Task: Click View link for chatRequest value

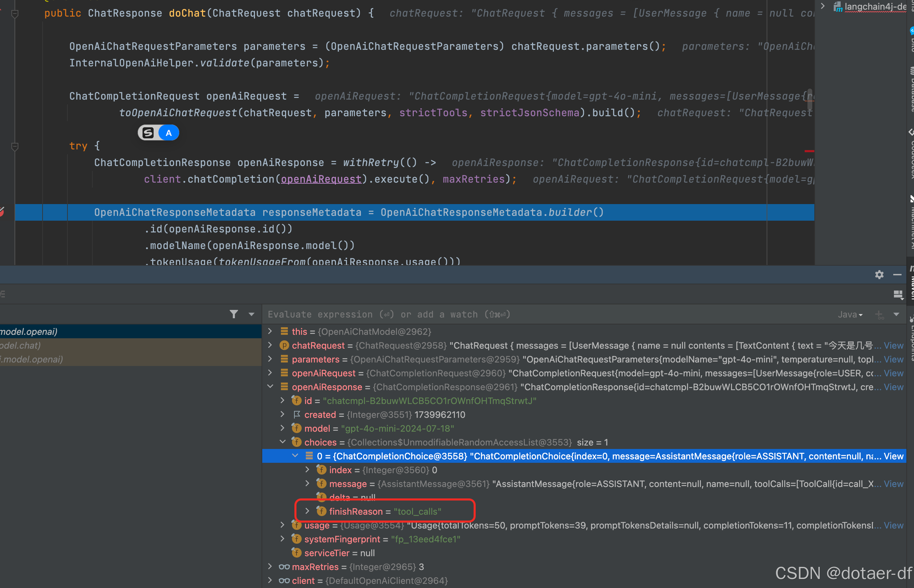Action: pyautogui.click(x=893, y=346)
